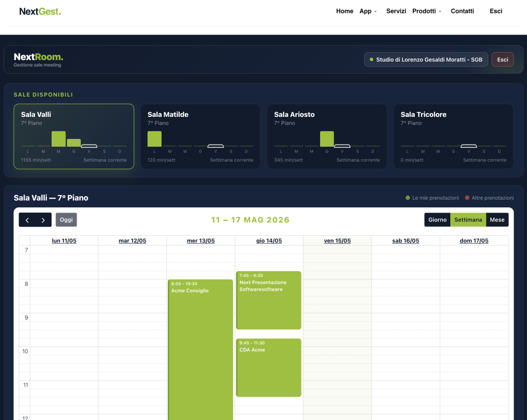527x420 pixels.
Task: Jump to today with Oggi button
Action: [x=66, y=220]
